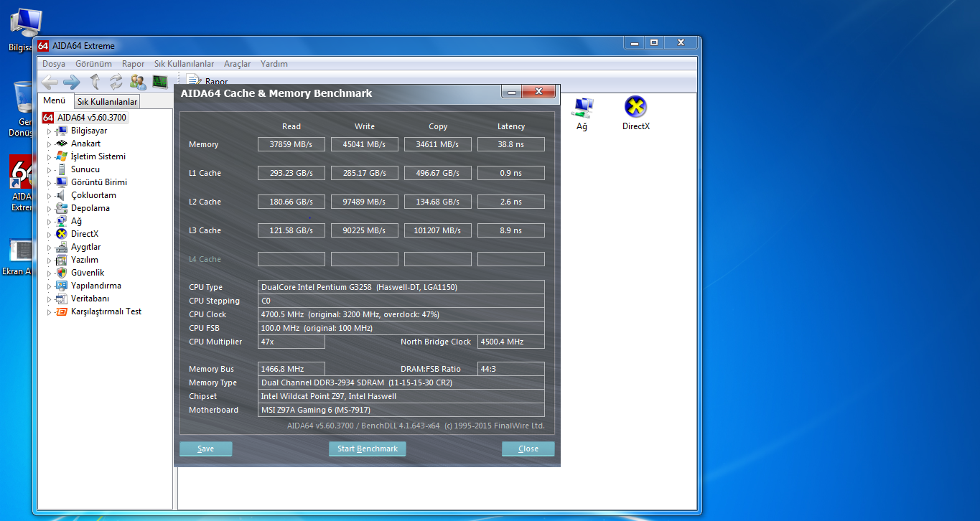Select the Güvenlik shield icon
Screen dimensions: 980x521
click(x=62, y=273)
